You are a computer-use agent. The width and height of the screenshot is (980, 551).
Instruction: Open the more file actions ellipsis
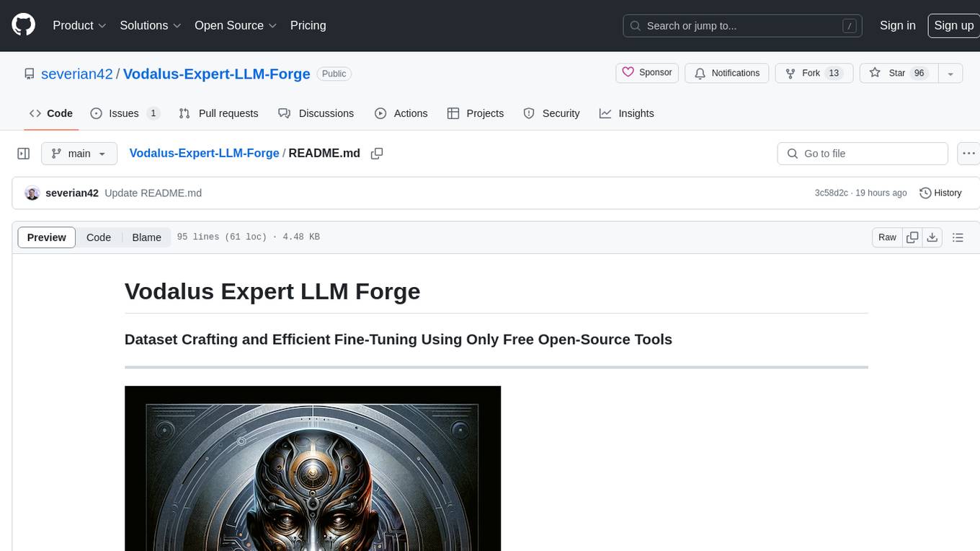click(968, 154)
